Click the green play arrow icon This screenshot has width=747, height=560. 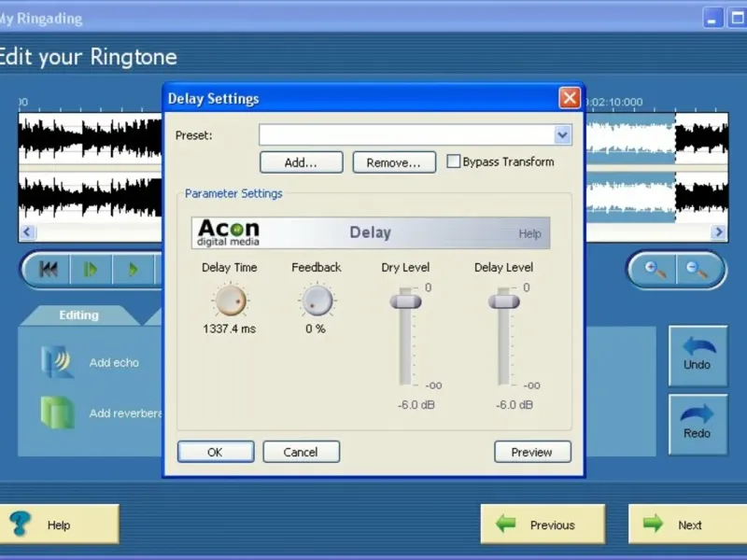(x=133, y=270)
